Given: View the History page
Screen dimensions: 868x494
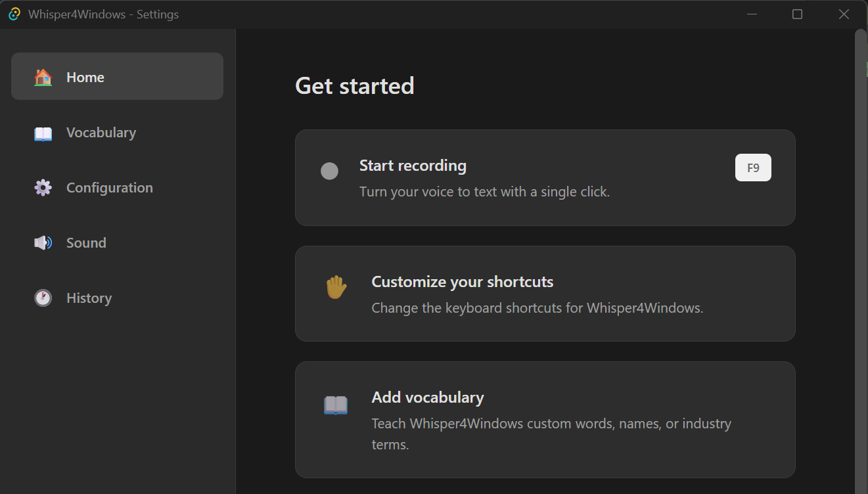Looking at the screenshot, I should tap(89, 298).
